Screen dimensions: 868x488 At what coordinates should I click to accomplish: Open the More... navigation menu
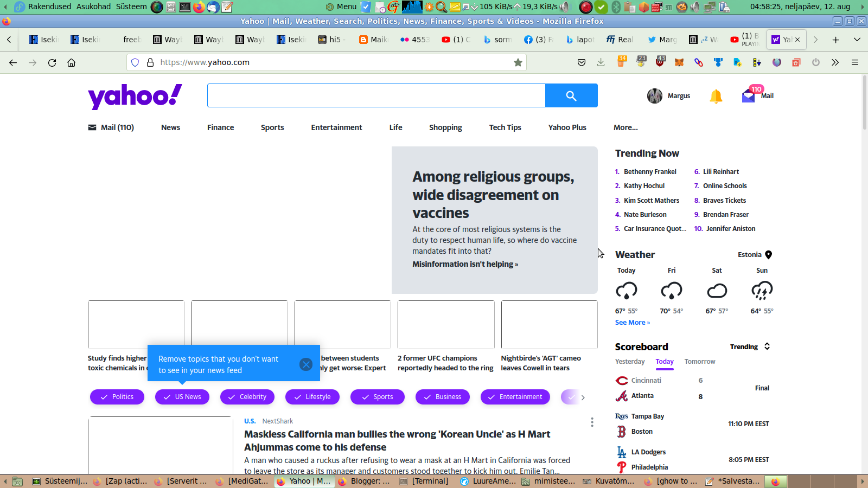(x=626, y=127)
